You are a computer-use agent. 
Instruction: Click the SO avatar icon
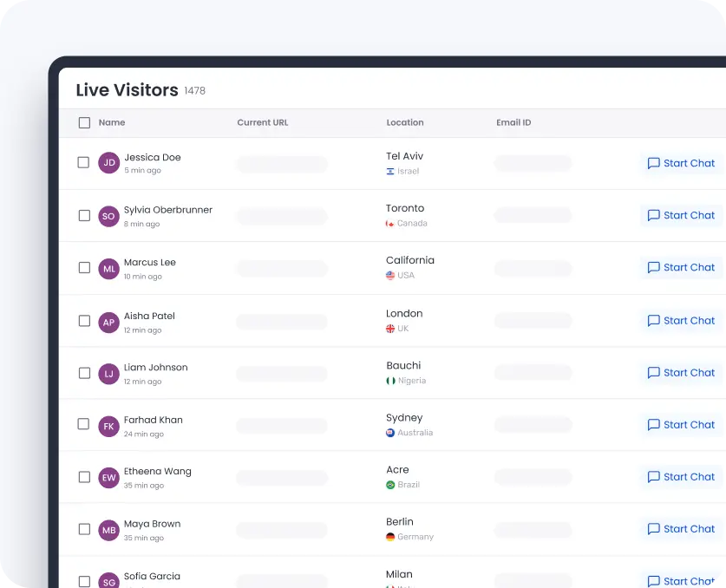coord(108,216)
